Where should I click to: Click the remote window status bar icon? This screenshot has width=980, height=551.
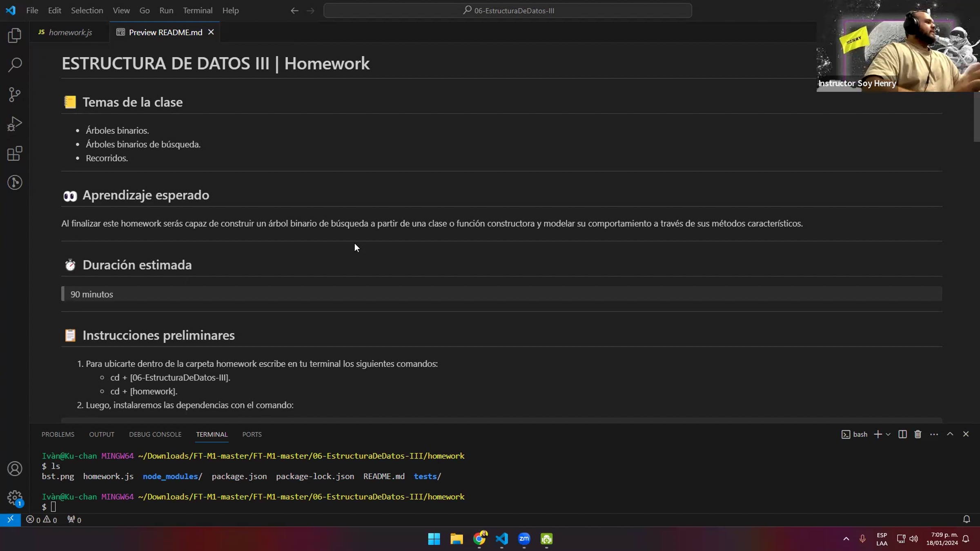coord(10,520)
